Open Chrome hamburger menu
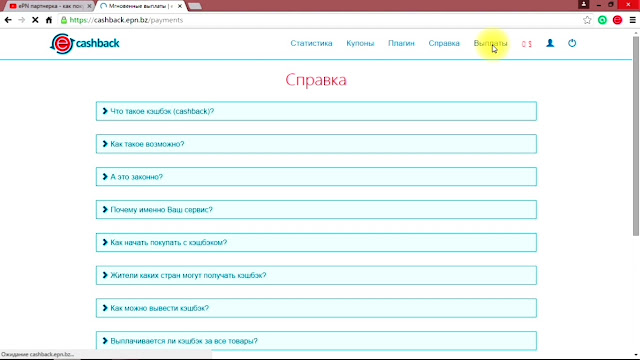The width and height of the screenshot is (640, 360). point(632,20)
